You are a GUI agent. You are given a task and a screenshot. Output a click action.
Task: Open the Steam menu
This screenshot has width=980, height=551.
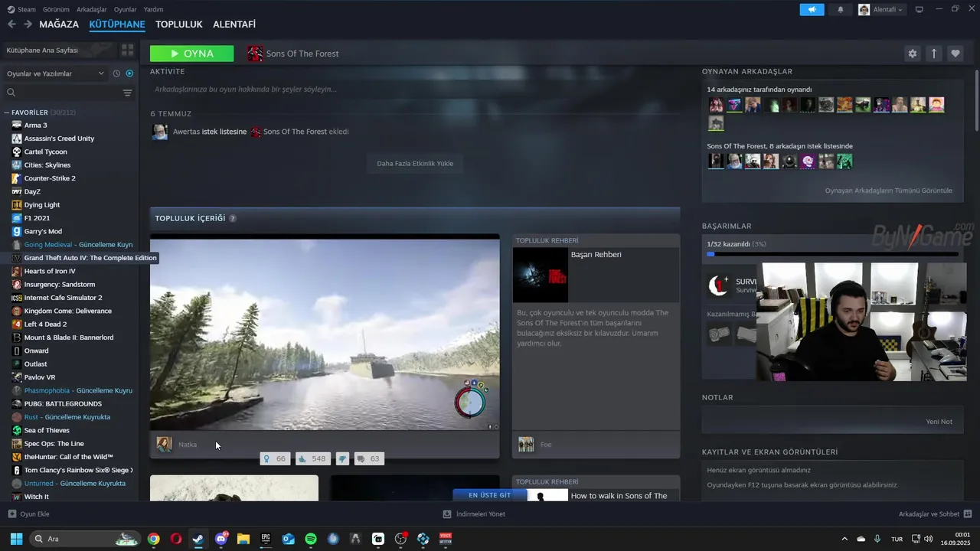click(21, 9)
